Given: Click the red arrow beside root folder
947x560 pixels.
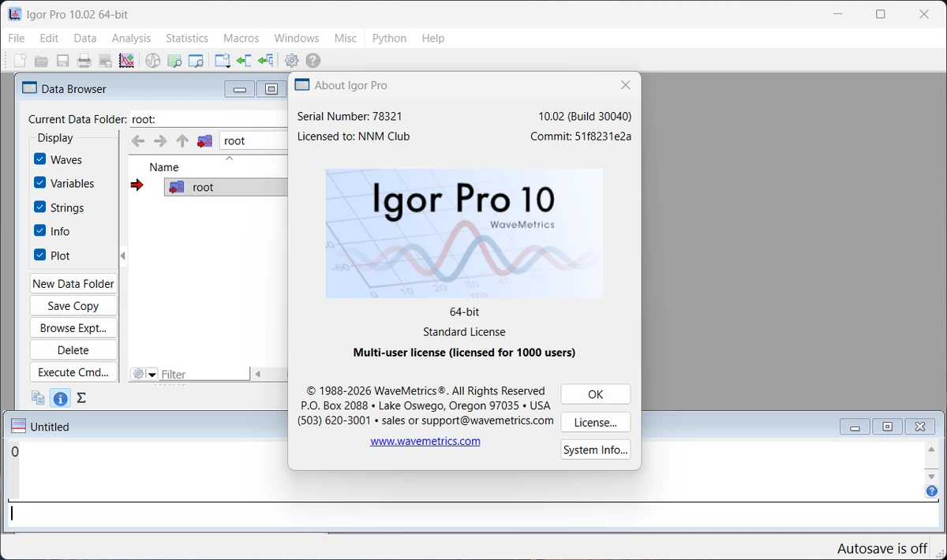Looking at the screenshot, I should [137, 185].
